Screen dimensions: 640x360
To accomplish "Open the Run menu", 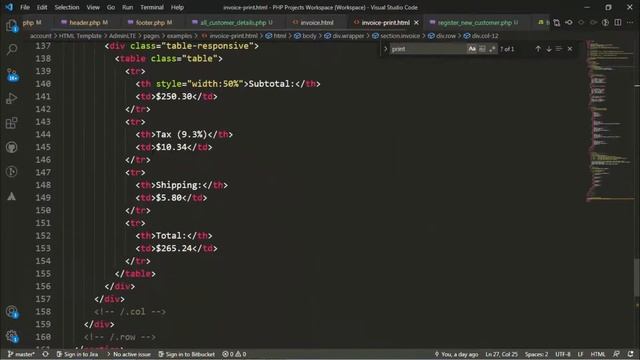I will click(127, 7).
